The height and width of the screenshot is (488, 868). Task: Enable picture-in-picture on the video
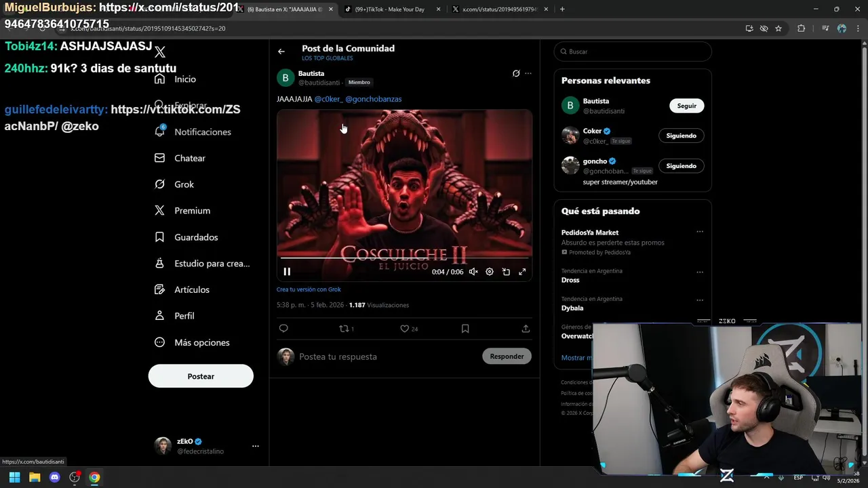click(x=506, y=272)
